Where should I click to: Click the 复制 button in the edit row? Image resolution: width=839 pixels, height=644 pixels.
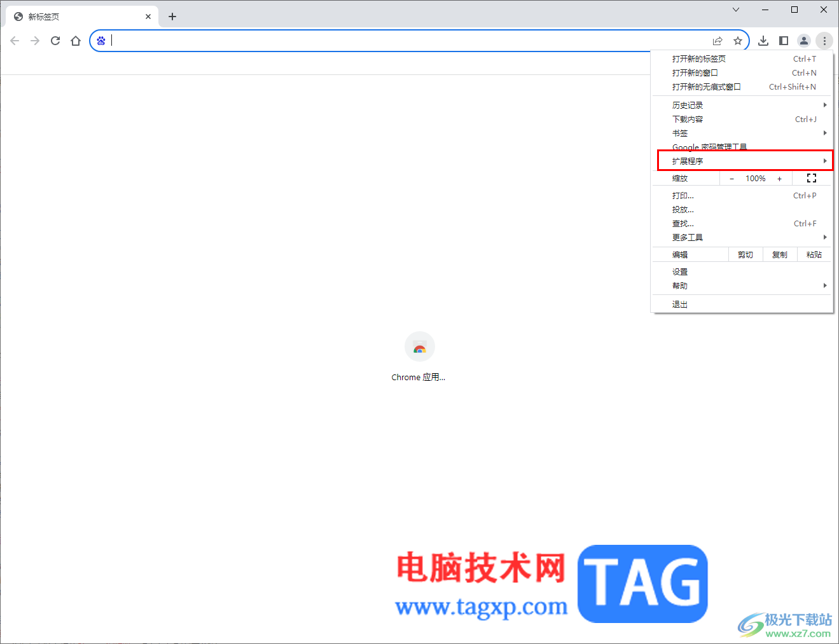click(779, 254)
